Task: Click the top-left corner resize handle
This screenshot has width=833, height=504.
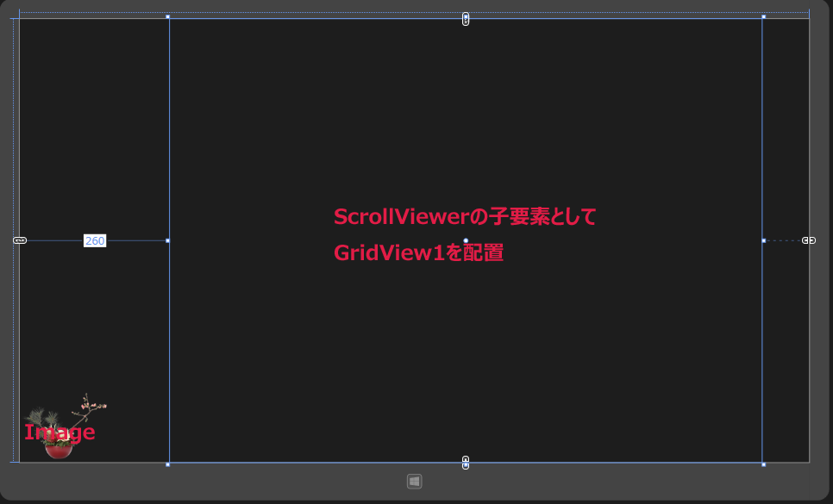Action: 168,17
